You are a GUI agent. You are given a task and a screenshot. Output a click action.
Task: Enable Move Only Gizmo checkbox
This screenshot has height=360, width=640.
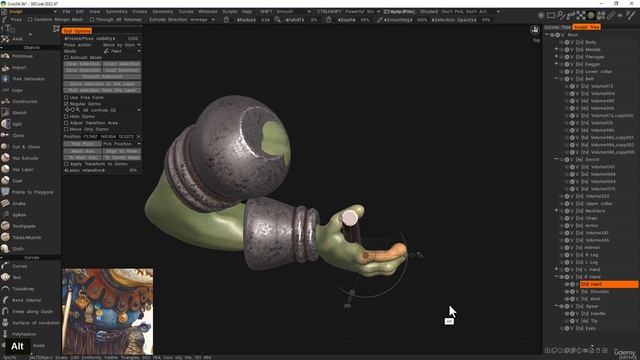(66, 129)
